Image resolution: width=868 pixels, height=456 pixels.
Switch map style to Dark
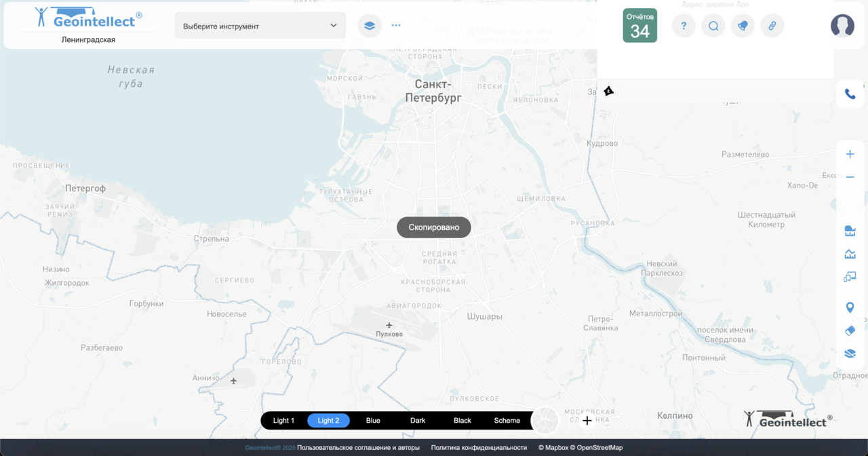pyautogui.click(x=418, y=421)
